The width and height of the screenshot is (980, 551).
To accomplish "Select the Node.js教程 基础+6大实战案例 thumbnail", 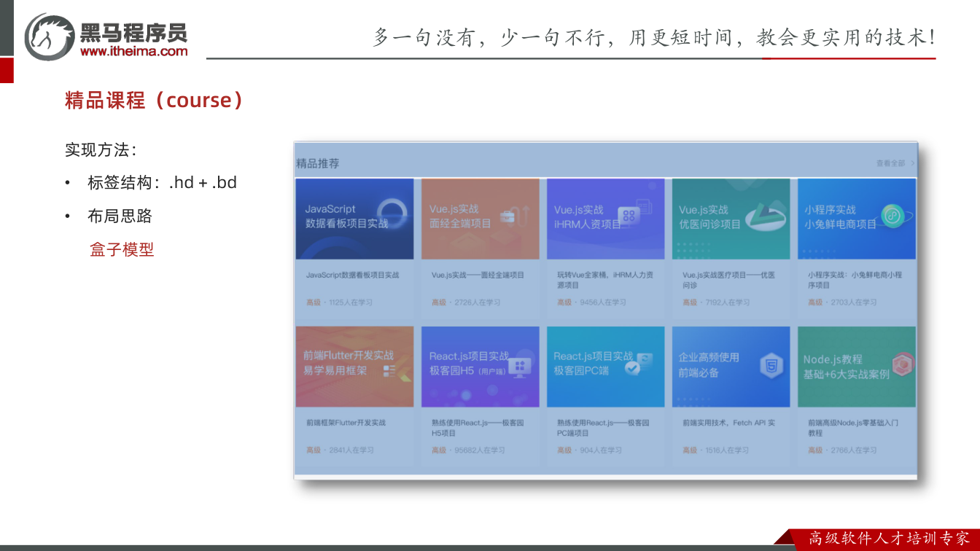I will coord(857,367).
